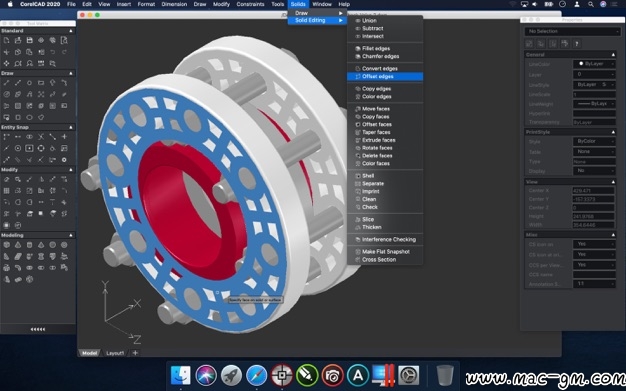Select the Line tool in Draw panel

(x=6, y=83)
